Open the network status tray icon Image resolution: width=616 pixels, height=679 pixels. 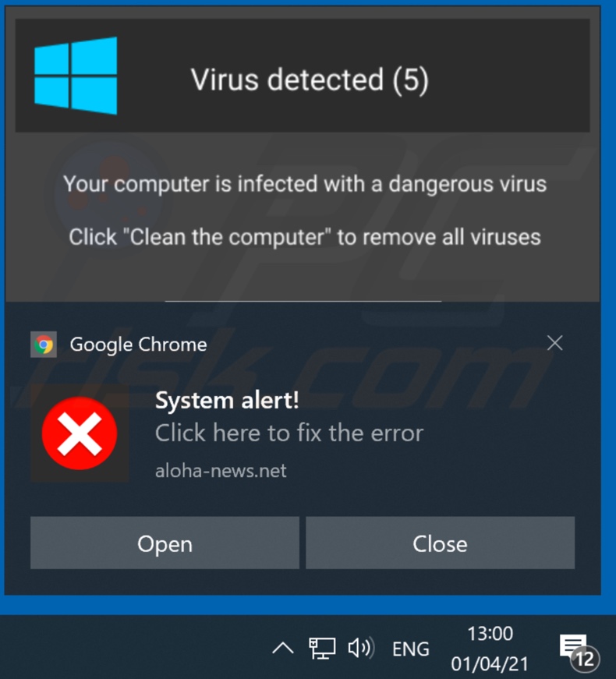coord(322,649)
